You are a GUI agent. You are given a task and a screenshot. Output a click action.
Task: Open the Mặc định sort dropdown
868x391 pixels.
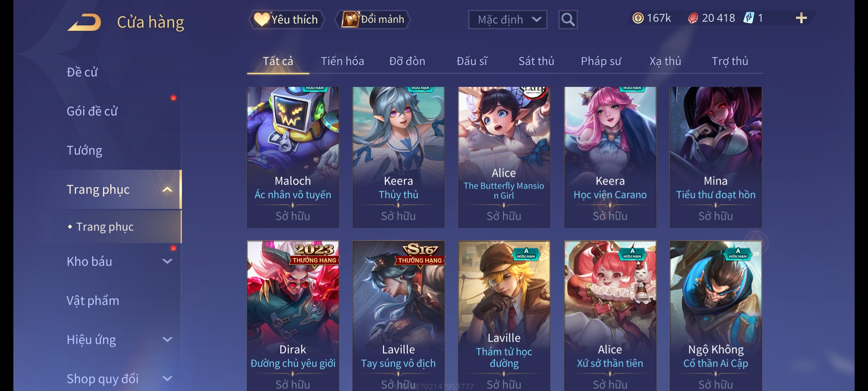[x=507, y=20]
